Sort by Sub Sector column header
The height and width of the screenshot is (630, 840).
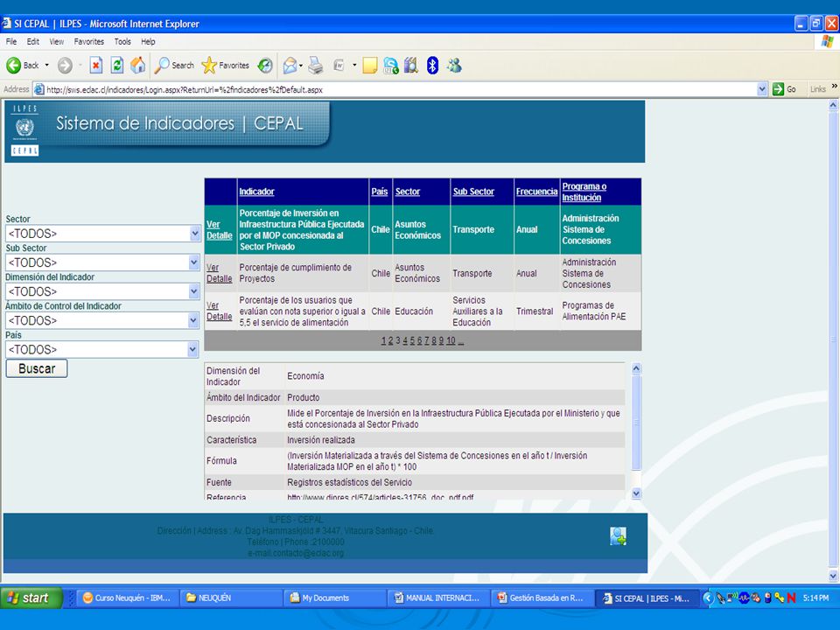point(473,192)
